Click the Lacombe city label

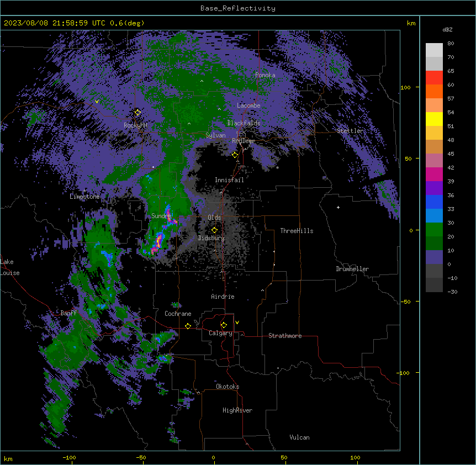248,105
